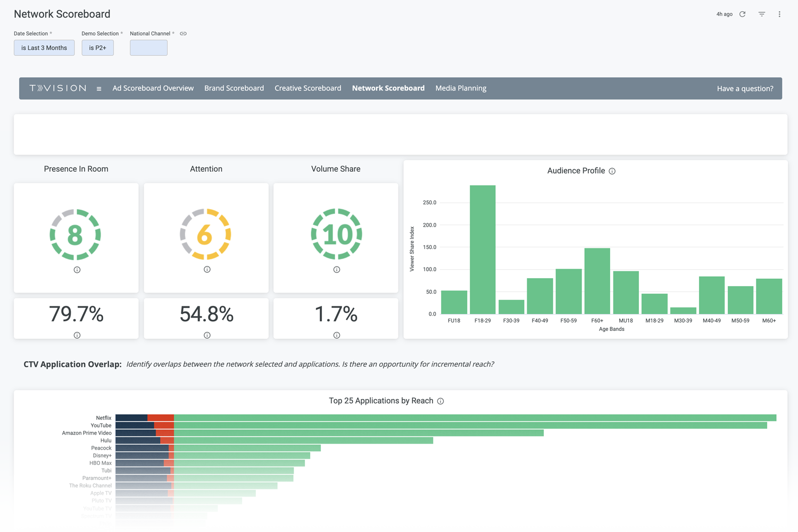Open the Date Selection filter showing is Last 3 Months
Image resolution: width=798 pixels, height=532 pixels.
(x=44, y=47)
